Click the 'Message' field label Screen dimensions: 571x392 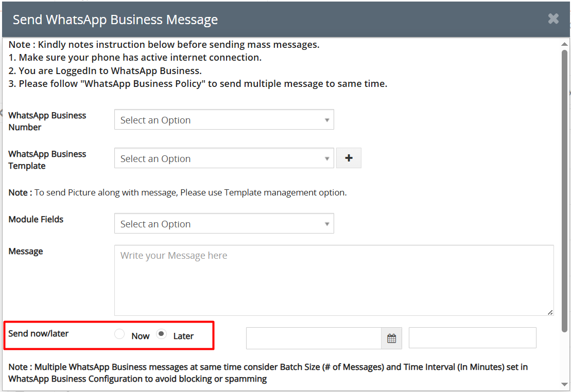tap(26, 251)
